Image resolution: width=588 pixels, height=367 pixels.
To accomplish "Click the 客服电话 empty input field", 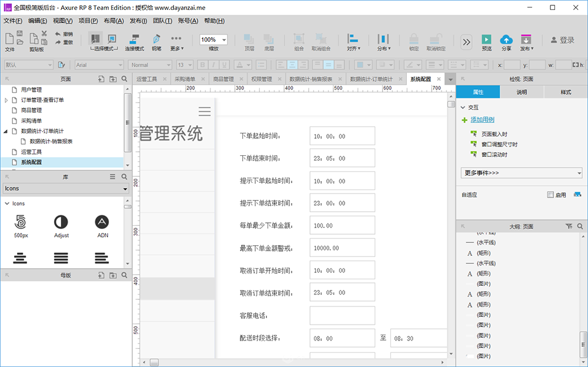I will coord(342,316).
